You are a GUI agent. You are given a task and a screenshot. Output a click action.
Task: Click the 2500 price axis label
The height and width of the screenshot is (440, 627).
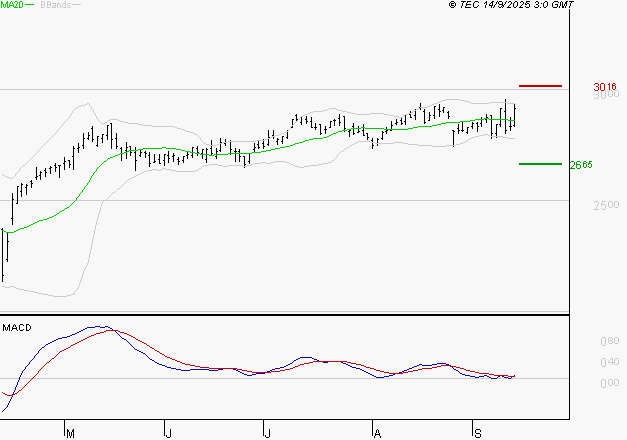tap(606, 205)
